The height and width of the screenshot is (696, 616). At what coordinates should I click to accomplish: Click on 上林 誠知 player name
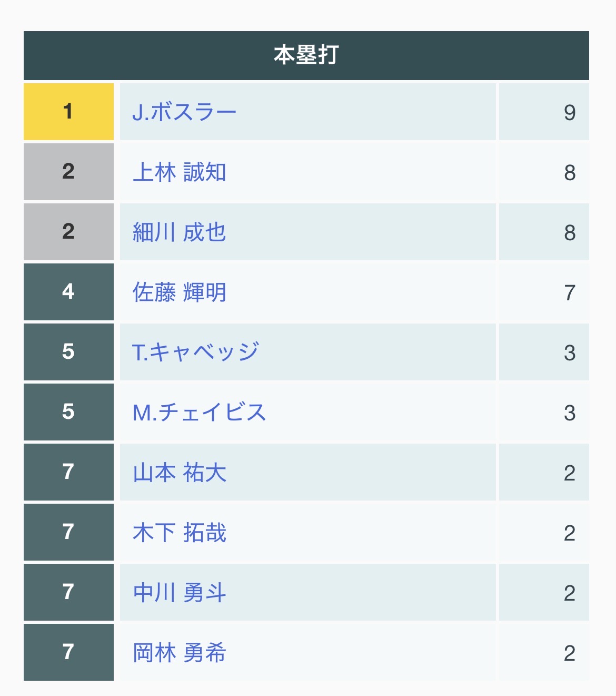point(180,172)
